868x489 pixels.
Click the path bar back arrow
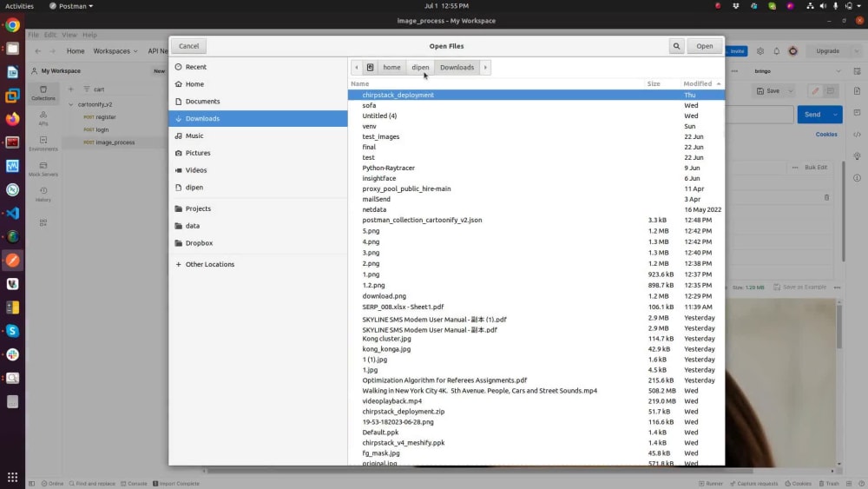[357, 68]
